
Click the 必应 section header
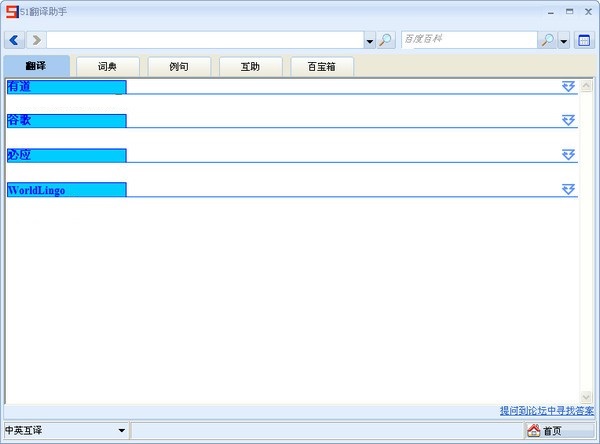(x=67, y=155)
